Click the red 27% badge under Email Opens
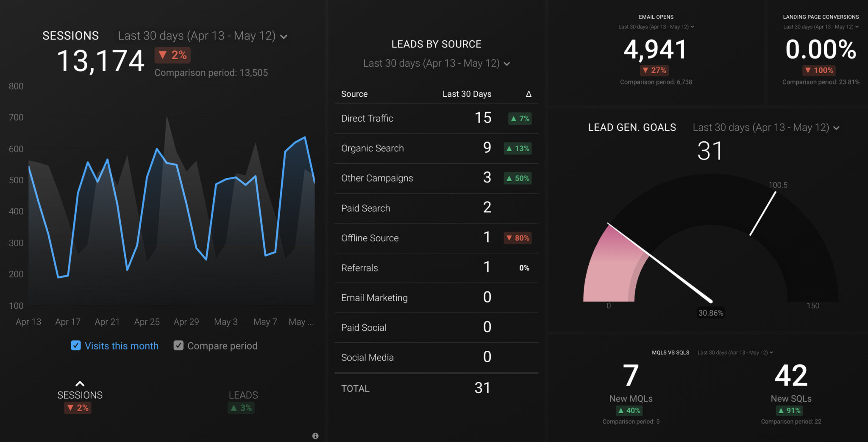The width and height of the screenshot is (868, 442). click(655, 70)
